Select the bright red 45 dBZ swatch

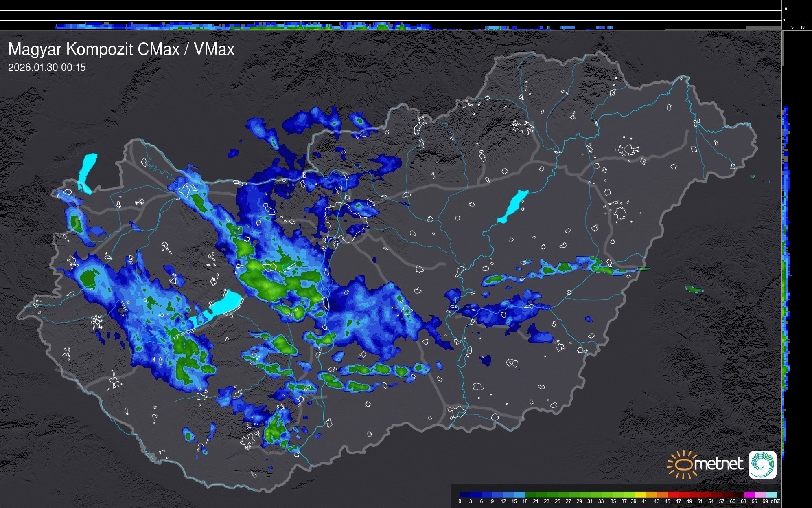tap(673, 495)
